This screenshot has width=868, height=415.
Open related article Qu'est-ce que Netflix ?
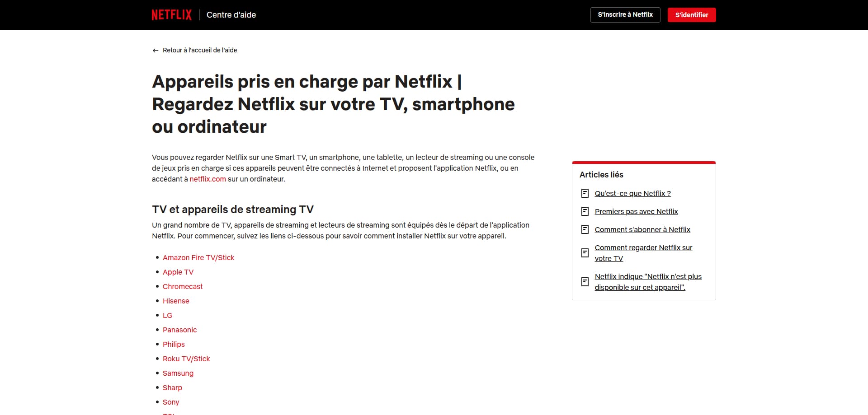click(632, 193)
